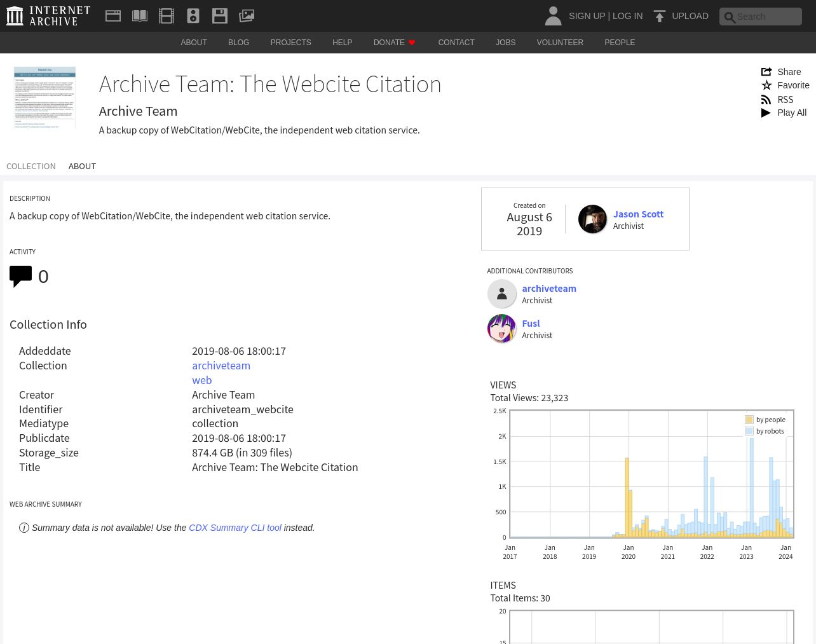Click the 'archiveteam_webcite' identifier value
The height and width of the screenshot is (644, 816).
(243, 409)
